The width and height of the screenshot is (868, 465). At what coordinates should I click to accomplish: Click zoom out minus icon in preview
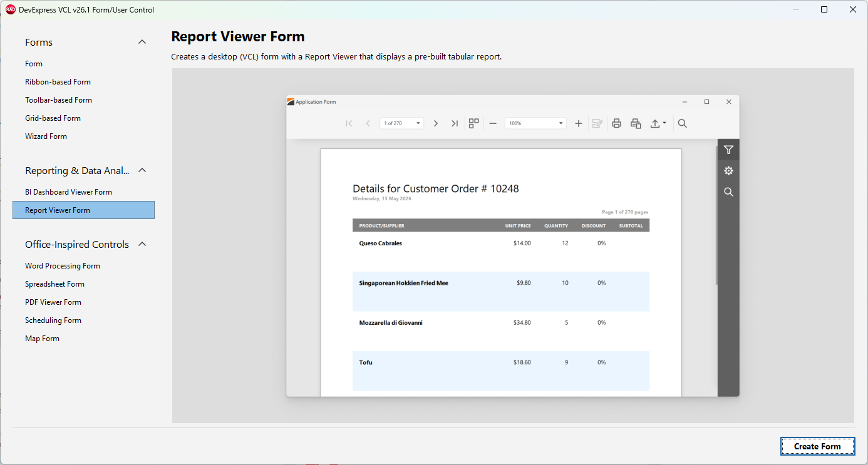[x=493, y=123]
